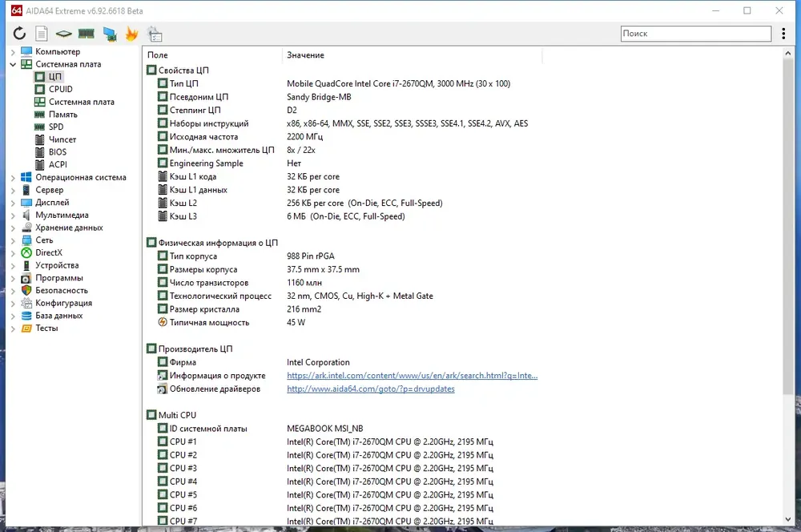Open the Report page icon
Image resolution: width=801 pixels, height=532 pixels.
point(42,34)
